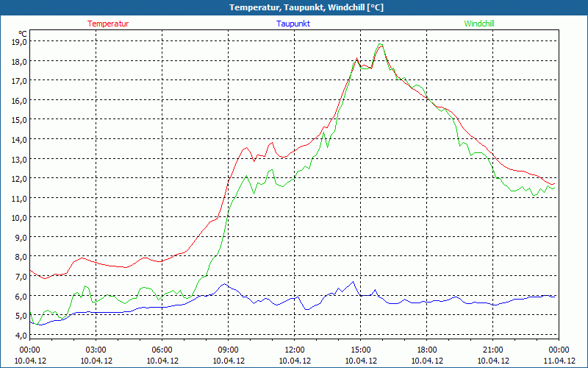Click the 06:00 time axis label
This screenshot has width=588, height=368.
tap(162, 350)
